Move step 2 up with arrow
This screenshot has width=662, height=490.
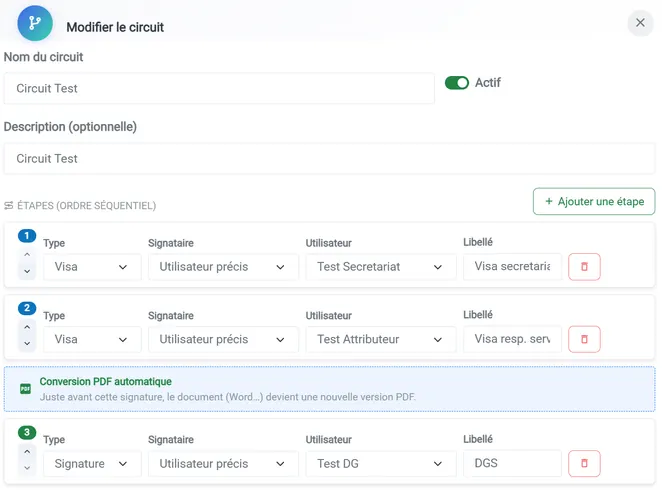coord(27,327)
